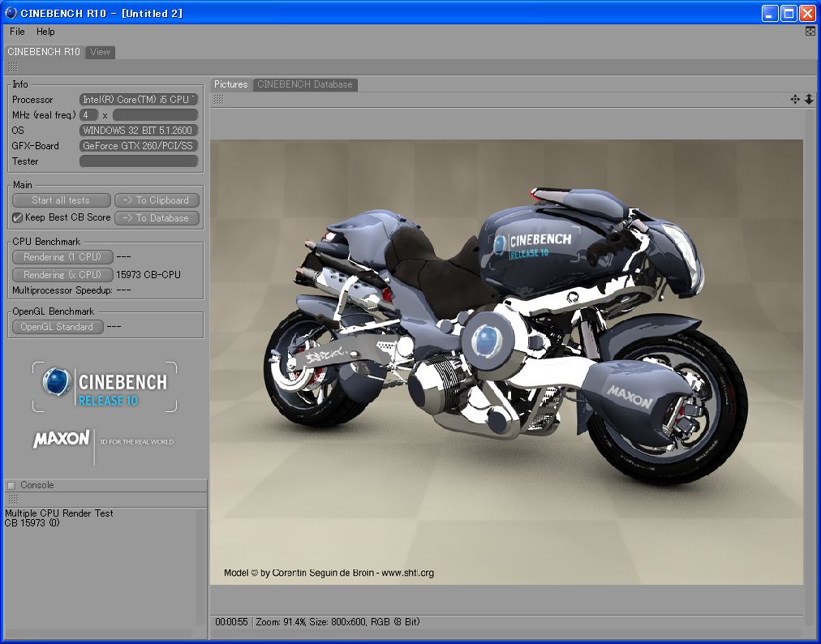Click the zoom view arrow icon

click(809, 100)
